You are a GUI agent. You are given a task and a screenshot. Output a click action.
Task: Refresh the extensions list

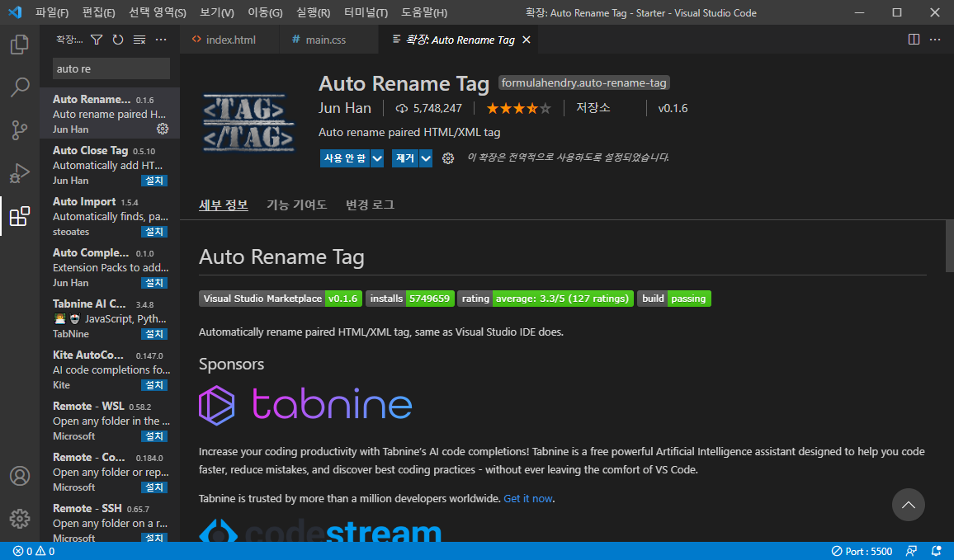click(118, 40)
